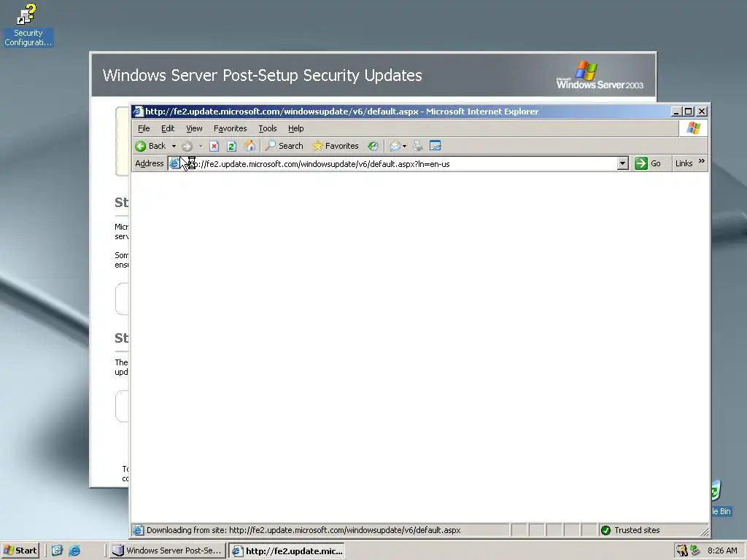This screenshot has height=560, width=747.
Task: Click the network connection tray icon
Action: coord(694,551)
